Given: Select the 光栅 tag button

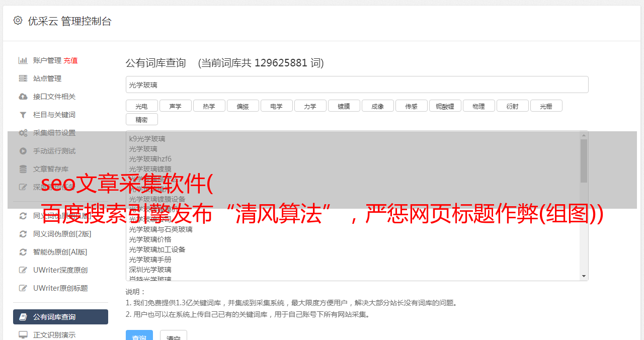Looking at the screenshot, I should 546,106.
